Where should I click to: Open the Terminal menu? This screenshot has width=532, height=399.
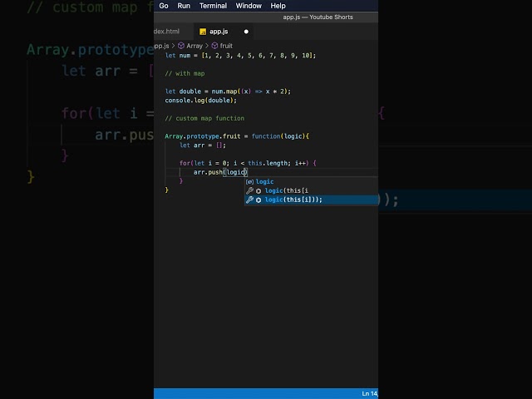(x=213, y=6)
